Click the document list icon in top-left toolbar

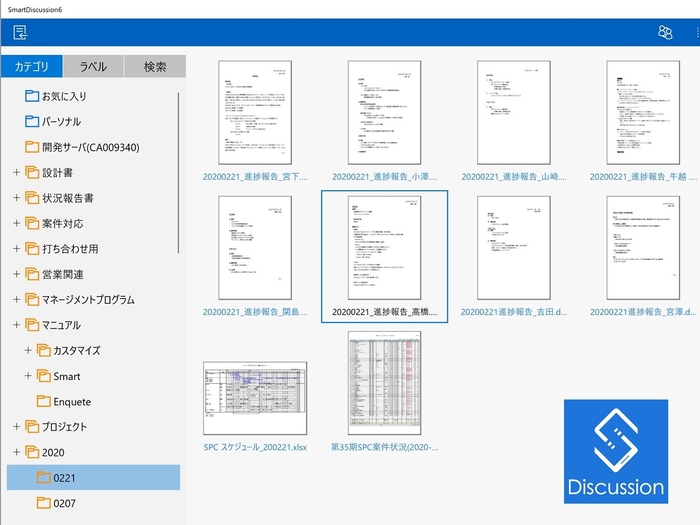tap(20, 33)
